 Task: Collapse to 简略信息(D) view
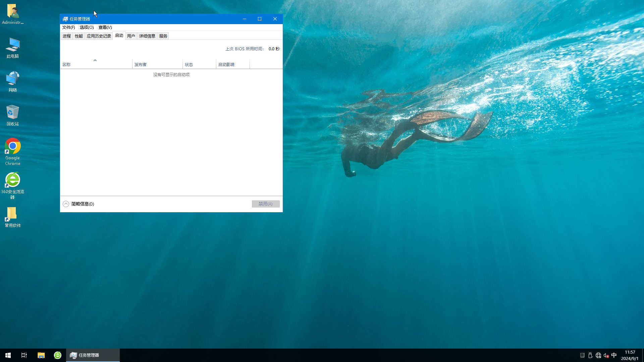pyautogui.click(x=78, y=204)
